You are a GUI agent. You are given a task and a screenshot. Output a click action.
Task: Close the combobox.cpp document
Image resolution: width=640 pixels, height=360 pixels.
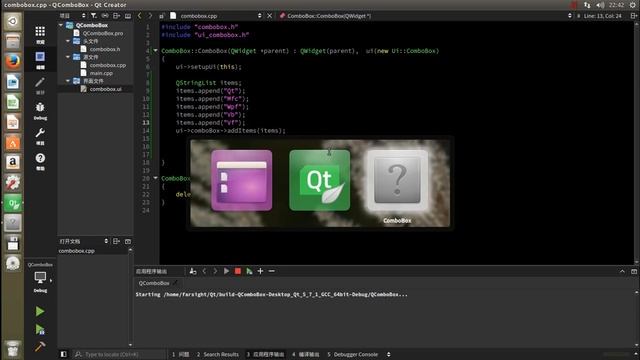click(269, 16)
